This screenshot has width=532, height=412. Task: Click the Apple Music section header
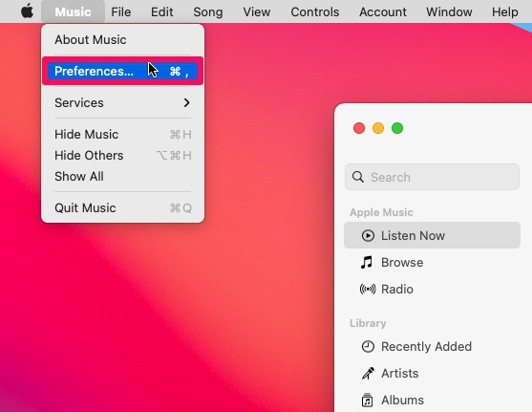point(381,212)
